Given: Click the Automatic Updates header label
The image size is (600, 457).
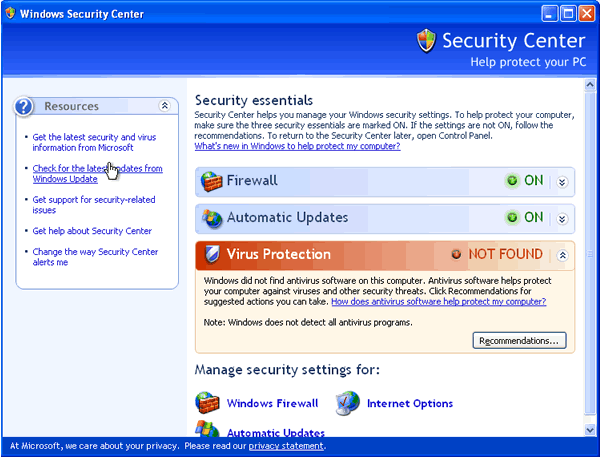Looking at the screenshot, I should click(x=288, y=217).
